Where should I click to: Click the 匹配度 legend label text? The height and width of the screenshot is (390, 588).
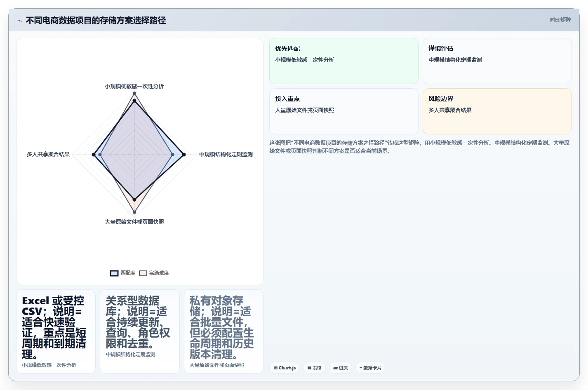pos(128,273)
